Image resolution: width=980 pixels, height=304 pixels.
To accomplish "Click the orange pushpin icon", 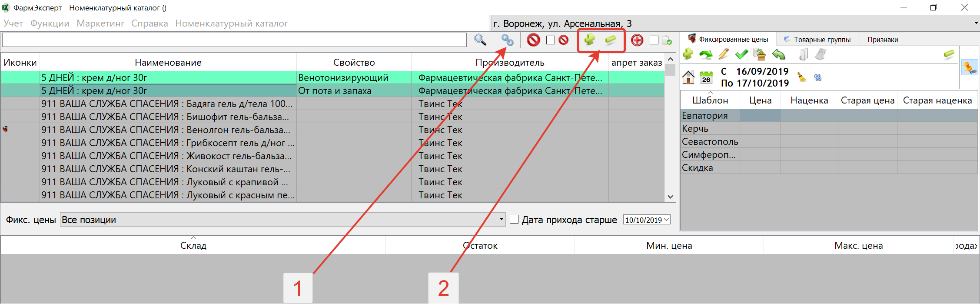I will [969, 67].
